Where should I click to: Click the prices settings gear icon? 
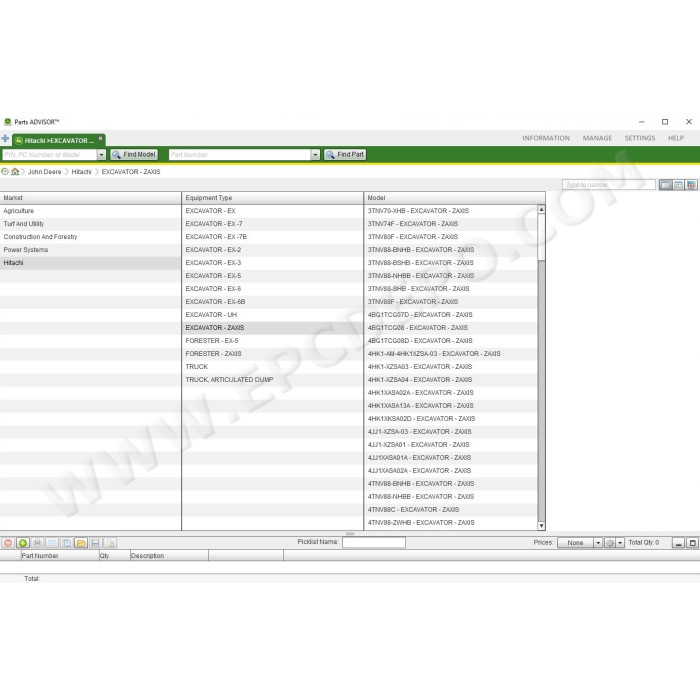coord(609,543)
